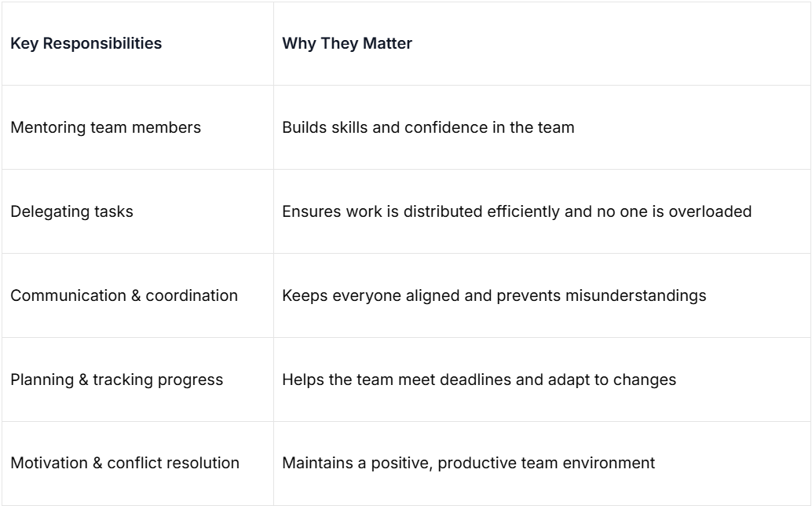Click the word "confidence" in the table

pos(441,127)
